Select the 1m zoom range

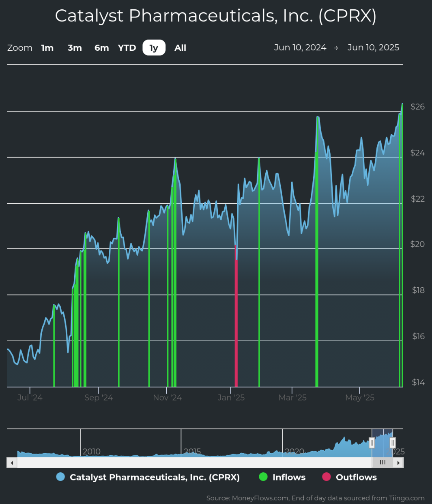point(47,48)
